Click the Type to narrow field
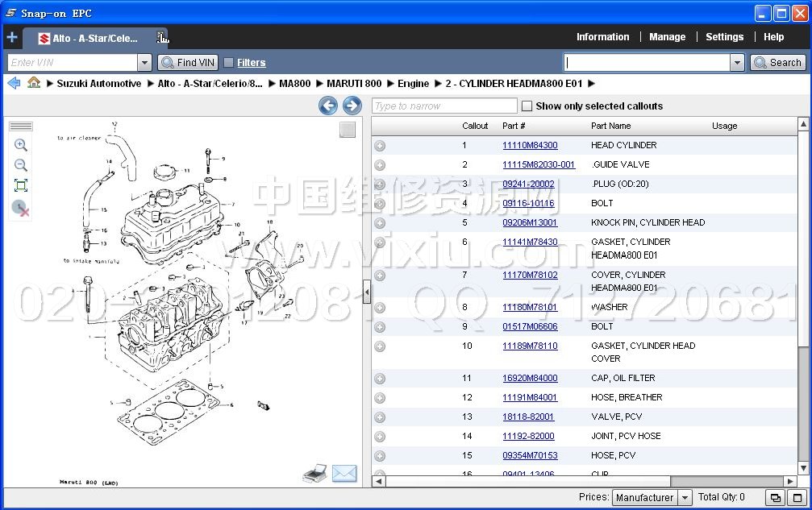Screen dimensions: 812x510 pos(444,106)
